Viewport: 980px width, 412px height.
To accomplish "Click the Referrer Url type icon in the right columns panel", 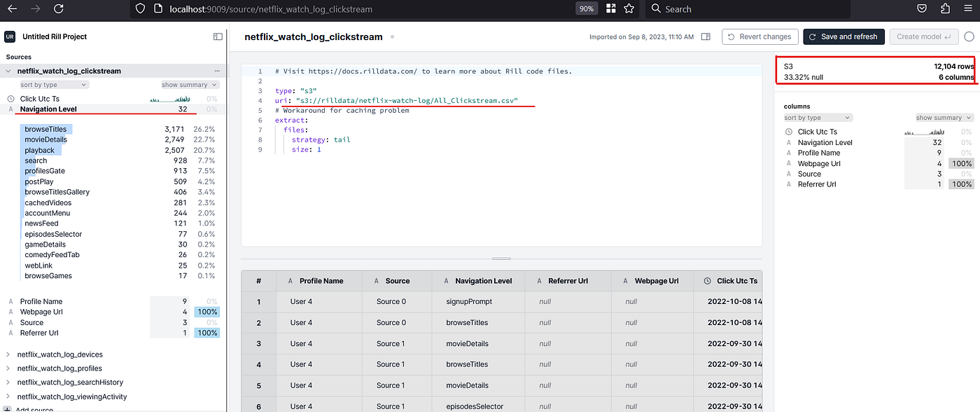I will [789, 184].
